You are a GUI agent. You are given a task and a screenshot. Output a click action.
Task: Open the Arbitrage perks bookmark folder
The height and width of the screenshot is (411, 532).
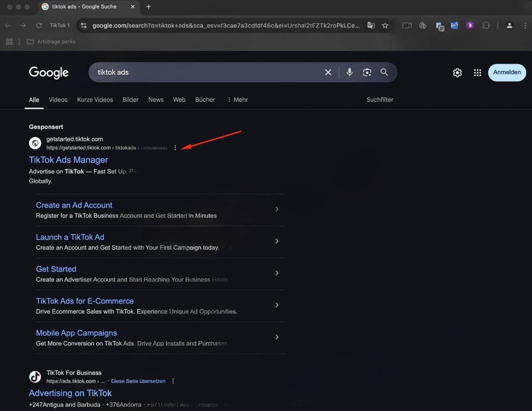[51, 42]
